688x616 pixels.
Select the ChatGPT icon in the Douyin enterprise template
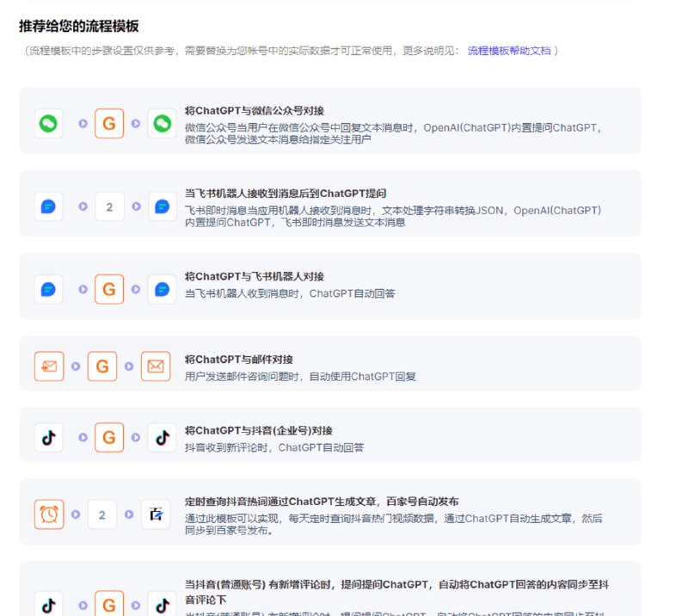click(x=108, y=437)
